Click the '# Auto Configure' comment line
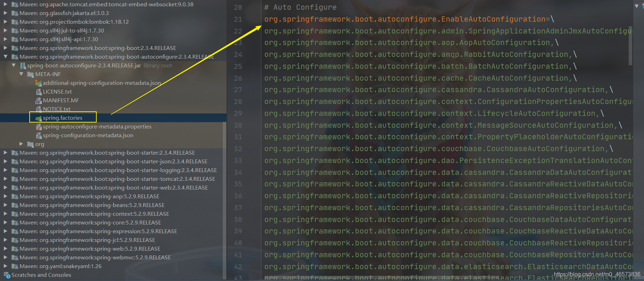The image size is (644, 281). pos(300,7)
